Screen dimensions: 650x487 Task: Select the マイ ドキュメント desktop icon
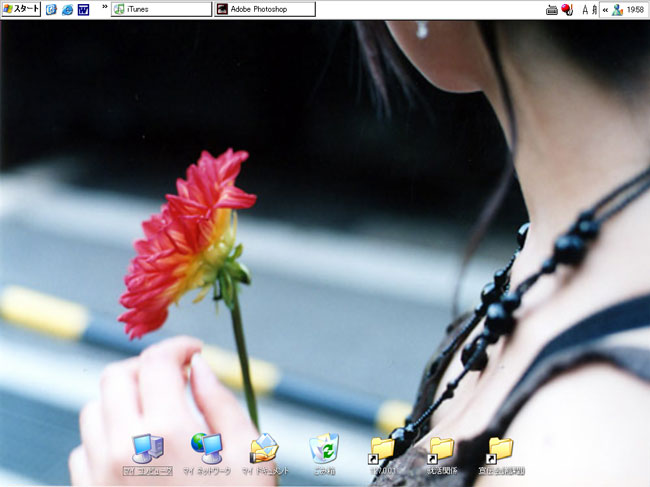click(x=264, y=450)
